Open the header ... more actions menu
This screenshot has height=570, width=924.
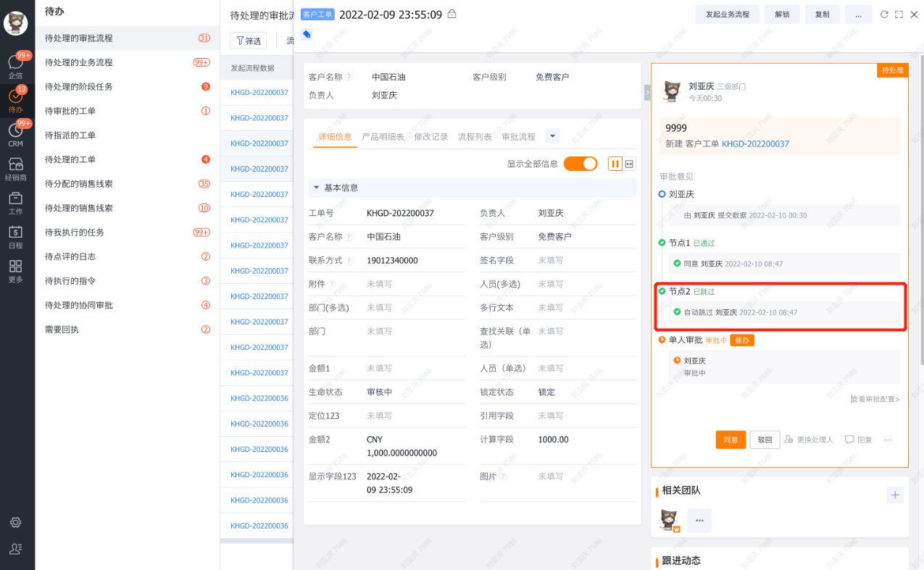click(x=858, y=14)
